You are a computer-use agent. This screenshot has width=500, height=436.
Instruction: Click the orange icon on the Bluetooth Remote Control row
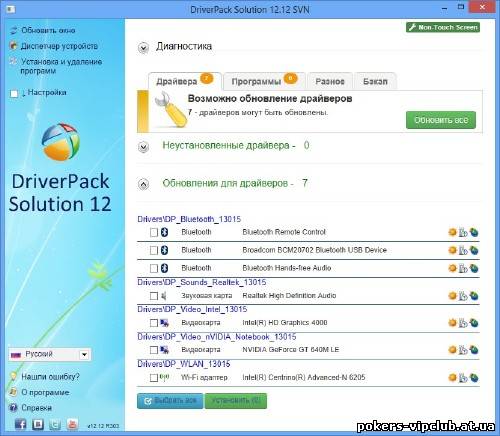coord(452,232)
